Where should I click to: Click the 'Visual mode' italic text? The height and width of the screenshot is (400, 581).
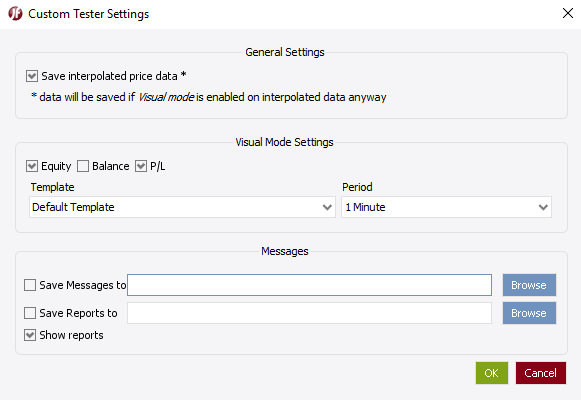click(x=166, y=97)
